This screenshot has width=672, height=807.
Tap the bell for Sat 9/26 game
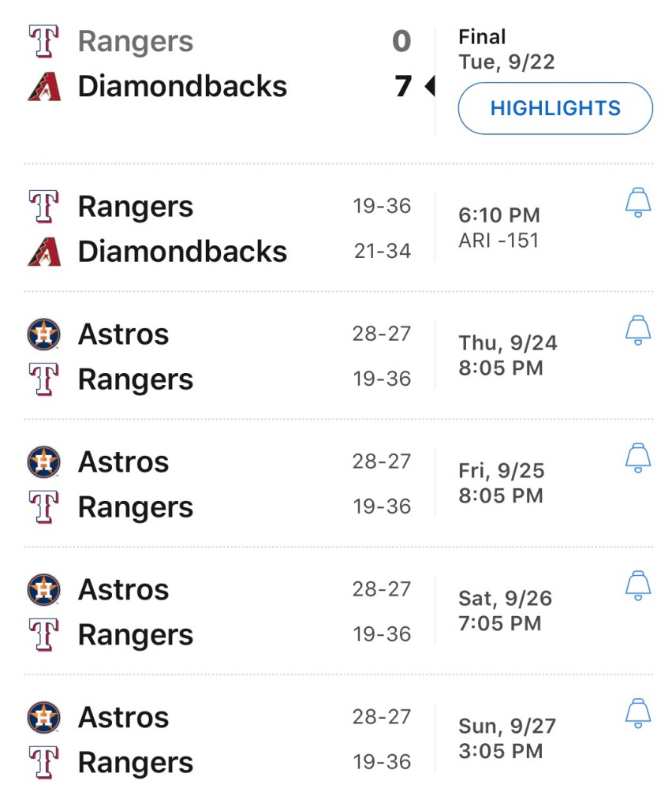click(x=637, y=586)
